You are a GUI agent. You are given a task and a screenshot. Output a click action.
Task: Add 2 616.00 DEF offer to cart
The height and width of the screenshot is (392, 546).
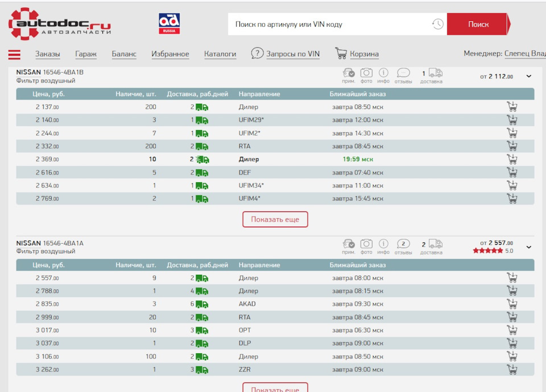[512, 172]
